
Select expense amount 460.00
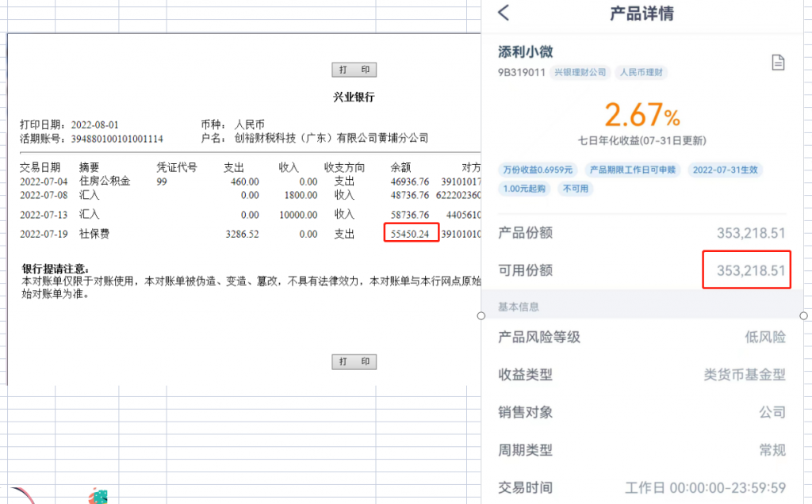[245, 181]
